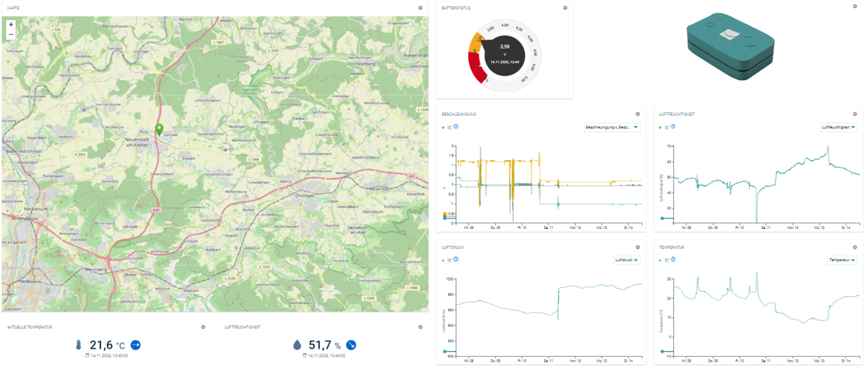Zoom out on the map
This screenshot has height=368, width=868.
11,34
